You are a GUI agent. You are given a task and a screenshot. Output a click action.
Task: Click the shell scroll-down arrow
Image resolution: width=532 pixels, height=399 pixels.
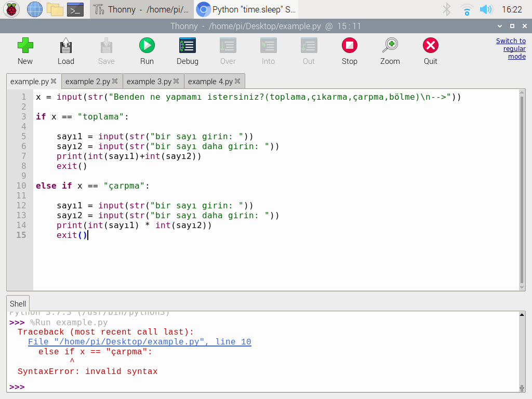(522, 388)
